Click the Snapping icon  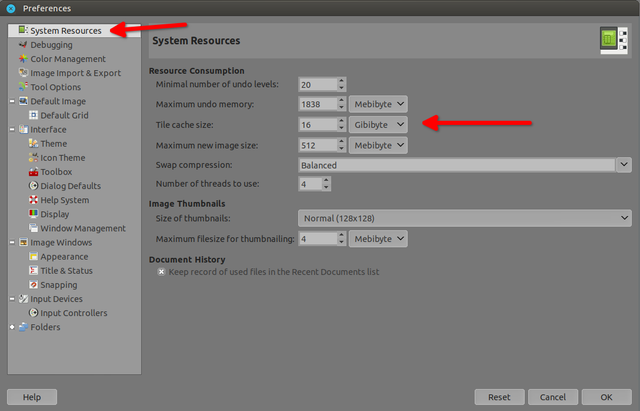click(33, 284)
